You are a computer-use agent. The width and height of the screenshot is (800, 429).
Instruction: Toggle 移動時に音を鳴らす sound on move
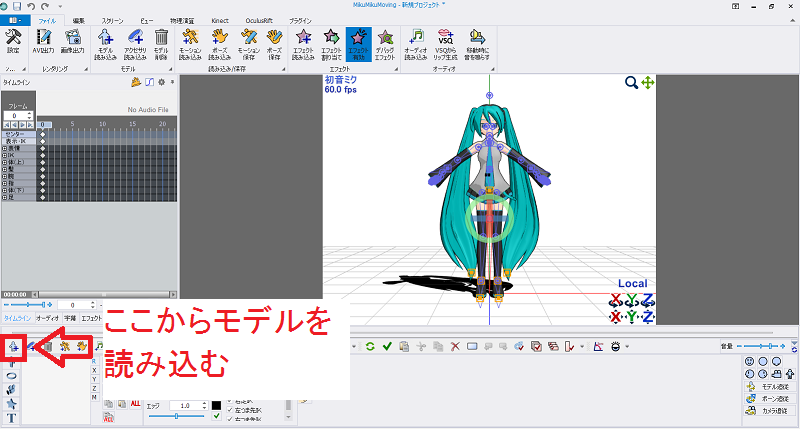point(477,44)
